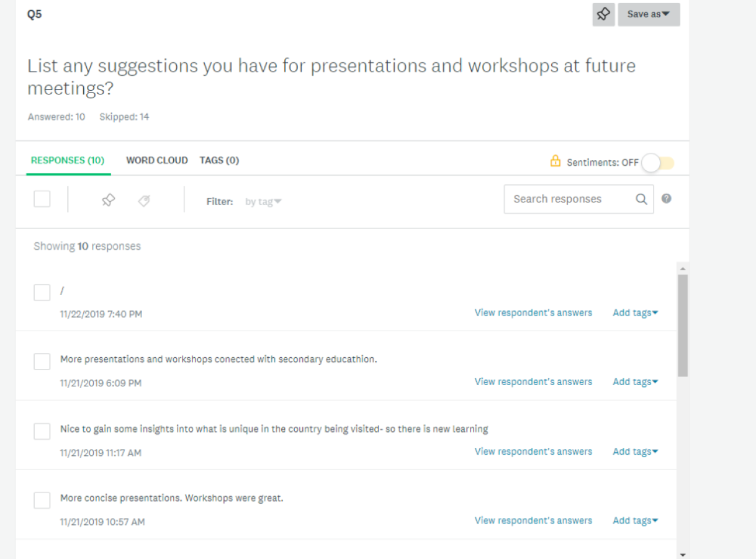Open Add tags for the concise presentations response

tap(636, 520)
